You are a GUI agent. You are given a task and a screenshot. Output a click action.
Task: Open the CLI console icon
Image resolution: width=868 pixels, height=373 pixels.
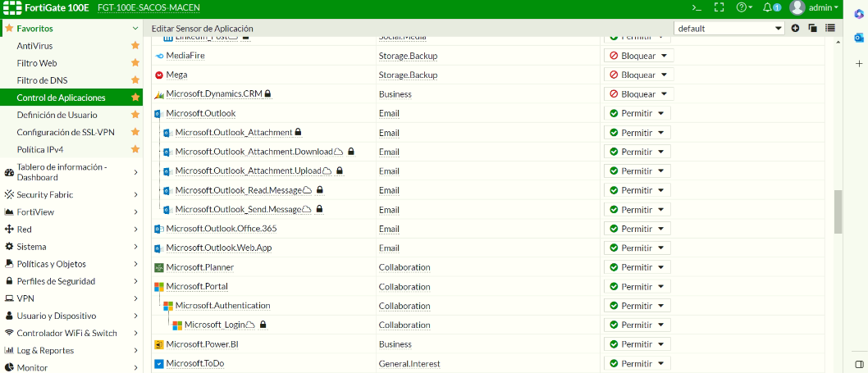(x=697, y=7)
